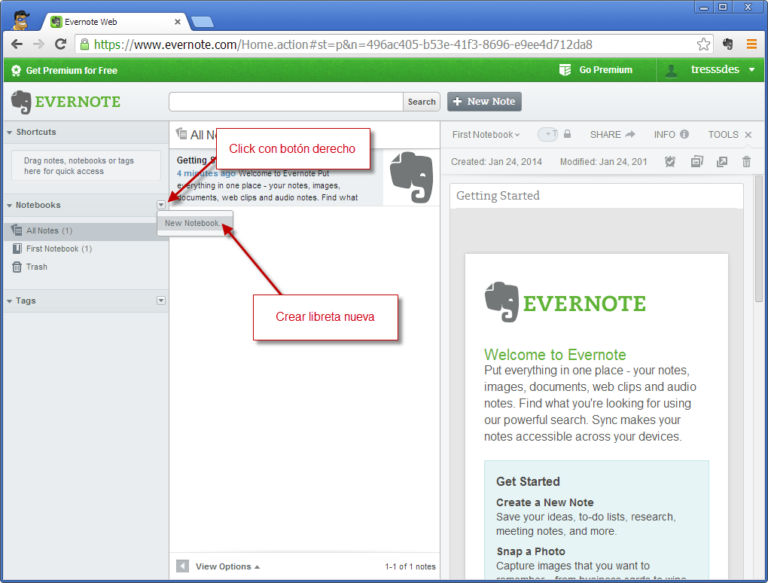
Task: Delete note with the trash icon
Action: tap(746, 162)
